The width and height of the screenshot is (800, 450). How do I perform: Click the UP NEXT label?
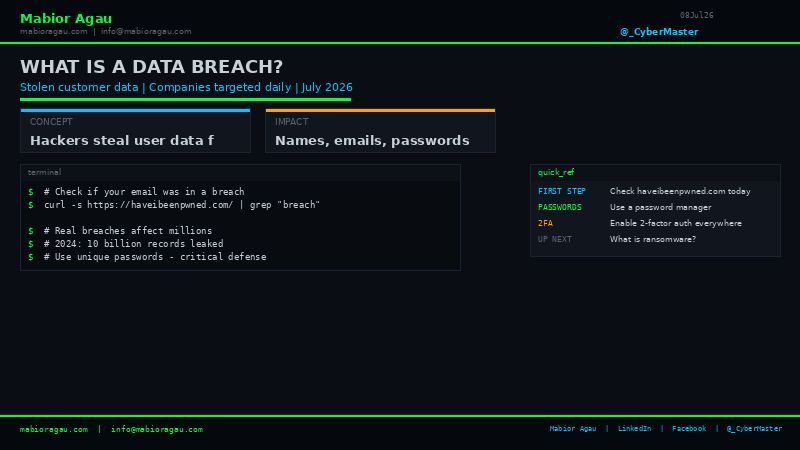pos(555,239)
